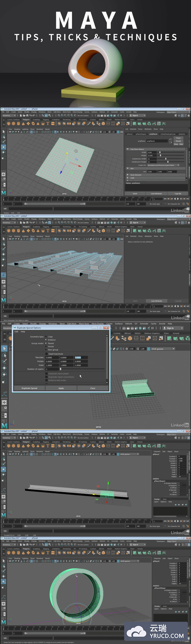191x644 pixels.
Task: Pick Scale tool left of Duplicate Special dialog
Action: (x=4, y=381)
